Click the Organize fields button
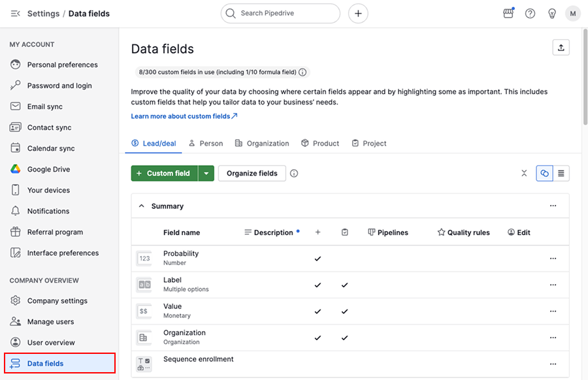Screen dimensions: 588x380 point(252,174)
